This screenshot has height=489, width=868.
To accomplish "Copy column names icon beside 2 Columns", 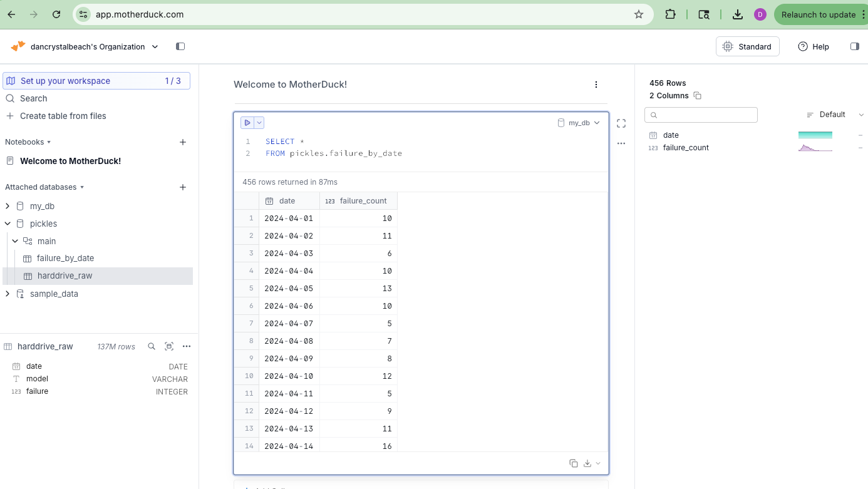I will tap(698, 96).
